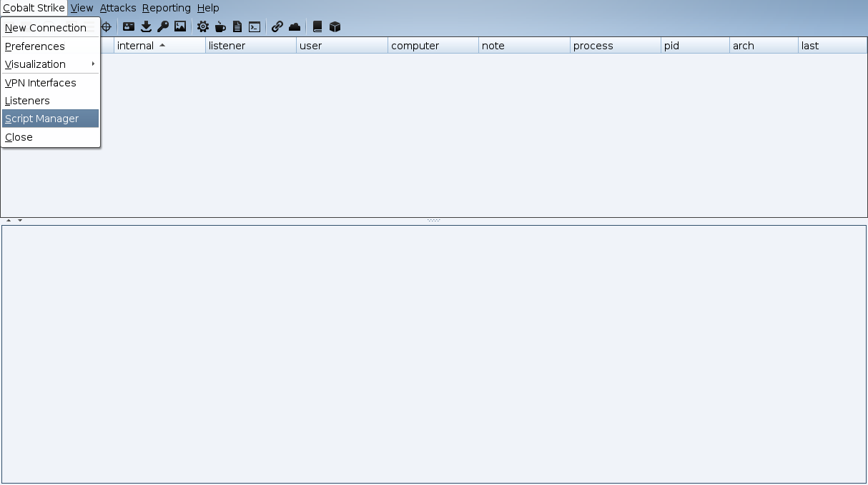Sort by the arch column header
The width and height of the screenshot is (868, 485).
tap(764, 46)
